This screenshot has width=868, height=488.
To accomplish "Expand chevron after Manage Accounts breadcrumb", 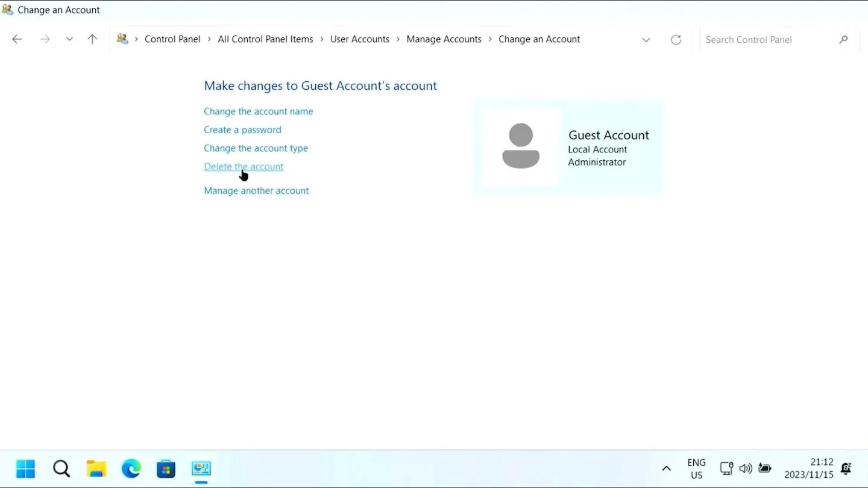I will point(490,39).
